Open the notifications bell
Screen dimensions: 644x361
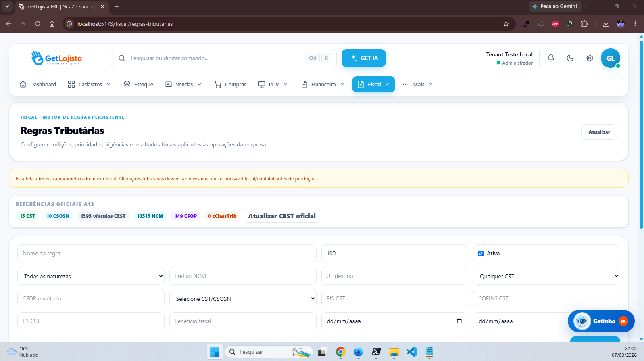[x=550, y=58]
